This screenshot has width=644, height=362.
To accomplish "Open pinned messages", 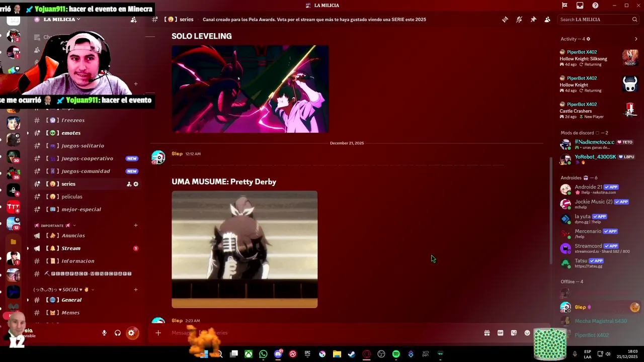I will [x=533, y=20].
